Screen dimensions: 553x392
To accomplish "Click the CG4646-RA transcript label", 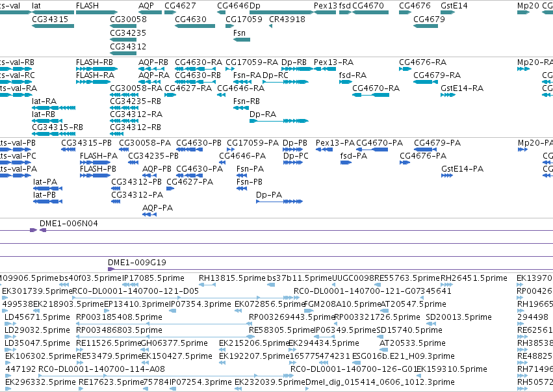I will [x=241, y=88].
